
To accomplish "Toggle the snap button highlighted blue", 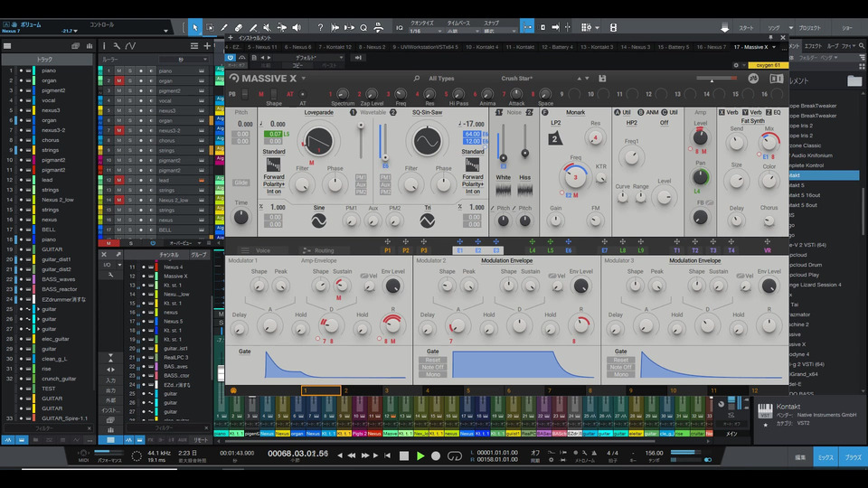I will tap(527, 27).
